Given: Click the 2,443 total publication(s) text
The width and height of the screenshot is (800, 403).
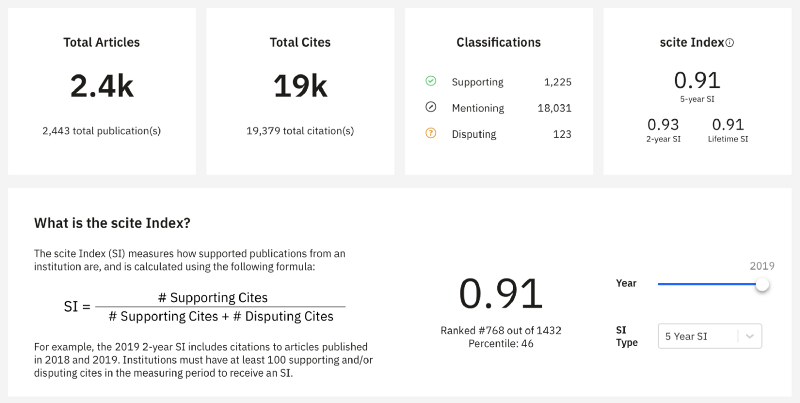Looking at the screenshot, I should point(102,130).
